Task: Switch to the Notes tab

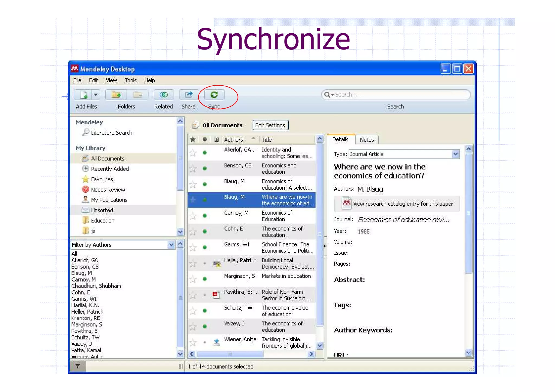Action: click(x=367, y=140)
